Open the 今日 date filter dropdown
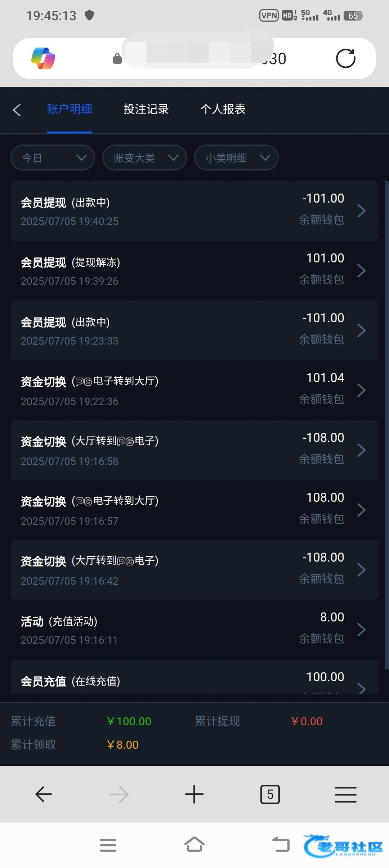 coord(53,158)
